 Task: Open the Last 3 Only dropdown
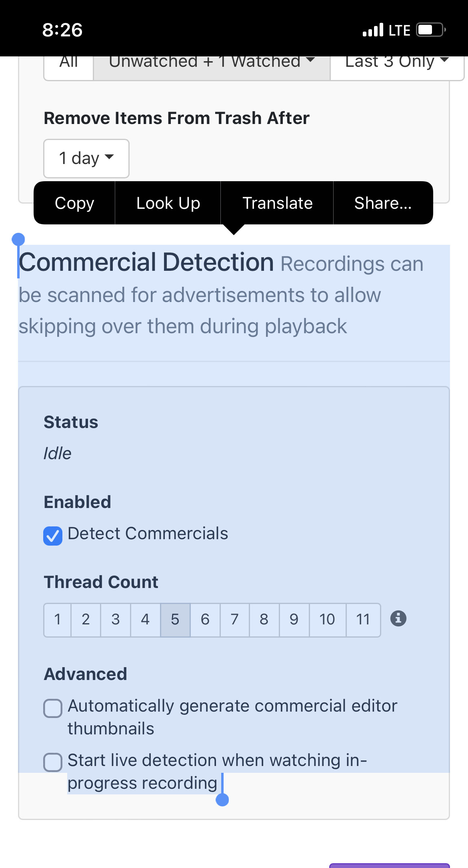(x=396, y=62)
